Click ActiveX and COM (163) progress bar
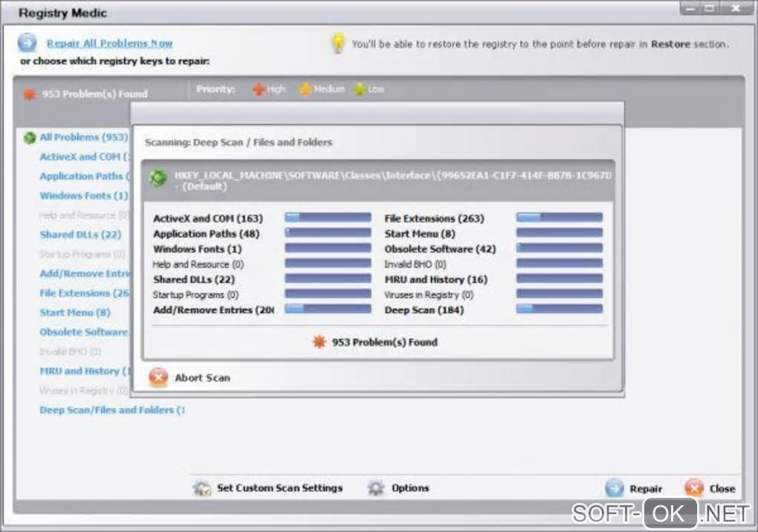 328,218
